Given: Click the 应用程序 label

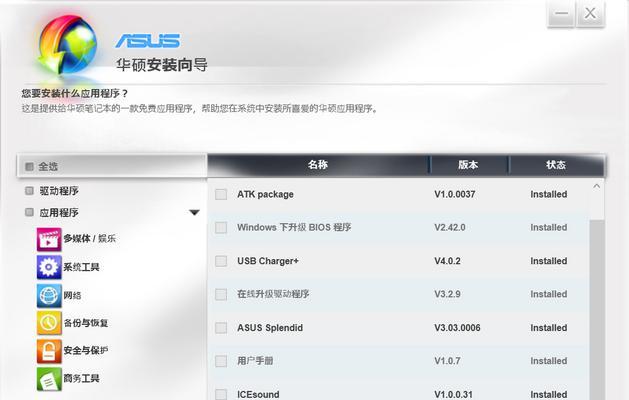Looking at the screenshot, I should tap(59, 213).
